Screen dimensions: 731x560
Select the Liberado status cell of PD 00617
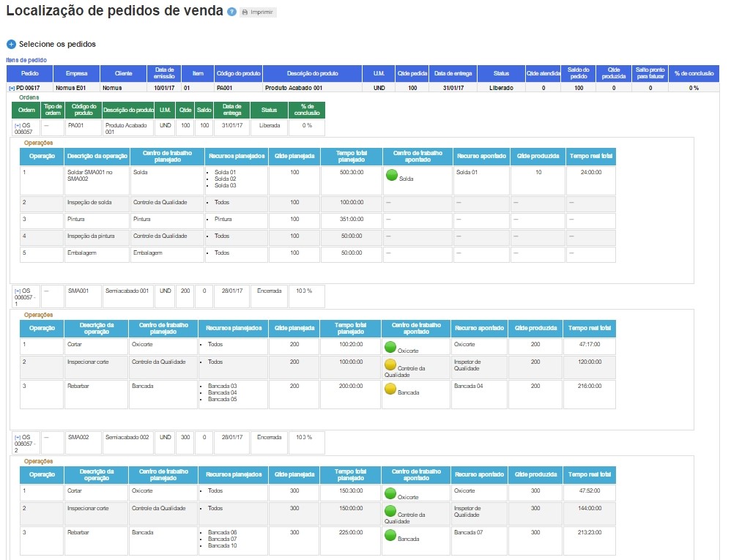click(x=501, y=88)
